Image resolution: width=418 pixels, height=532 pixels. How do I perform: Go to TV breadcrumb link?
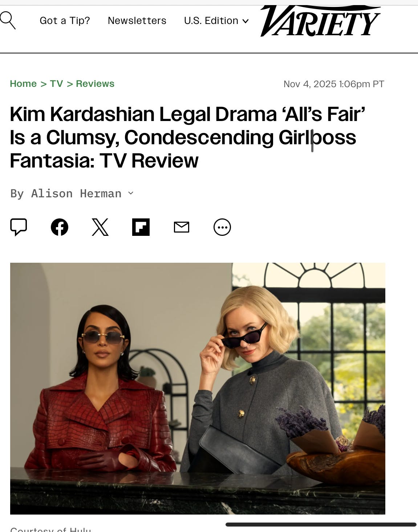(x=56, y=84)
